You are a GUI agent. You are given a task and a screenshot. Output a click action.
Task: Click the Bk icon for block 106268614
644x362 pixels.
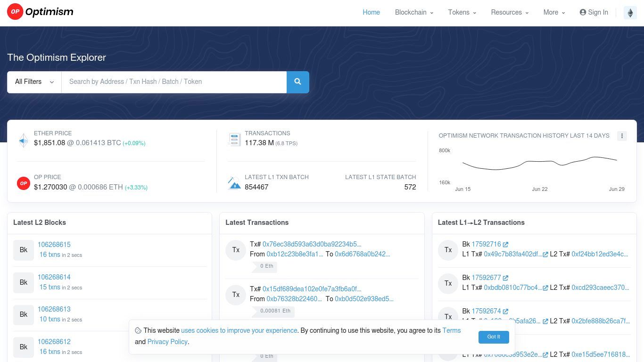pyautogui.click(x=24, y=282)
